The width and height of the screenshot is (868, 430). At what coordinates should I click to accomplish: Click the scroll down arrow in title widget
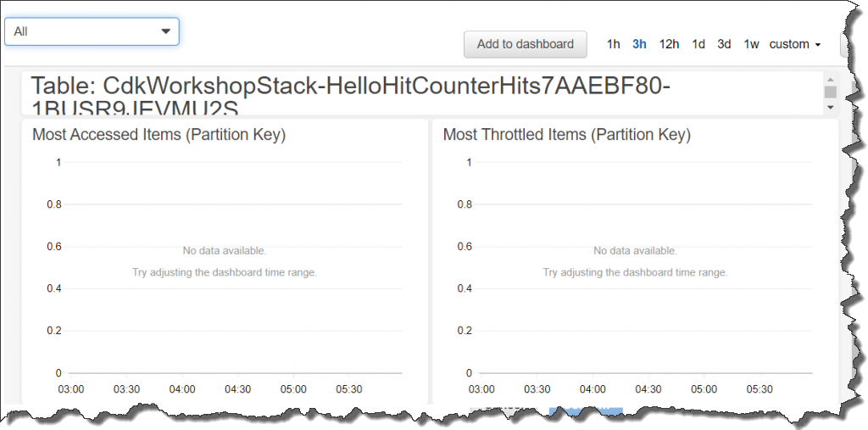(x=830, y=108)
